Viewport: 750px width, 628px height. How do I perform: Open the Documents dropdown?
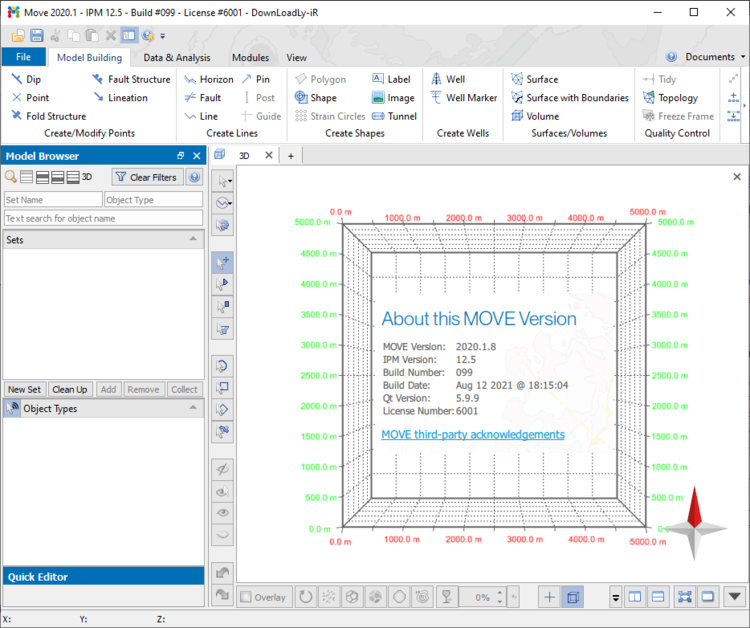coord(710,57)
